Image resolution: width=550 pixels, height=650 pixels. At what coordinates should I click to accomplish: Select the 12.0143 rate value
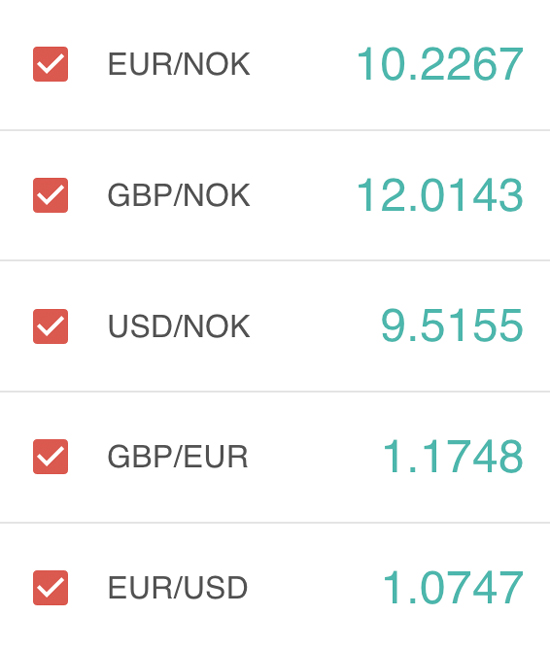click(440, 195)
